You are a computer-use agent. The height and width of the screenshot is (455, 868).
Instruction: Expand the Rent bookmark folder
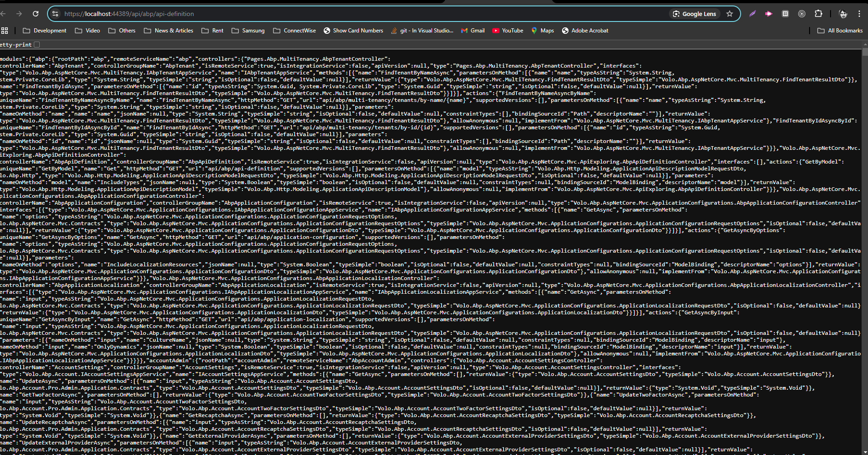212,31
